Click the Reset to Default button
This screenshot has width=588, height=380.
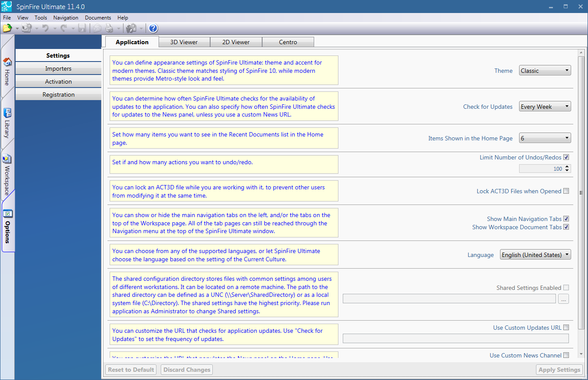[131, 370]
